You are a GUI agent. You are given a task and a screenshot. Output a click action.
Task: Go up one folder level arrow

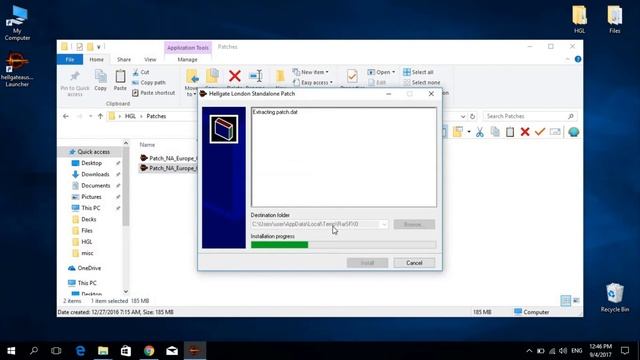100,116
